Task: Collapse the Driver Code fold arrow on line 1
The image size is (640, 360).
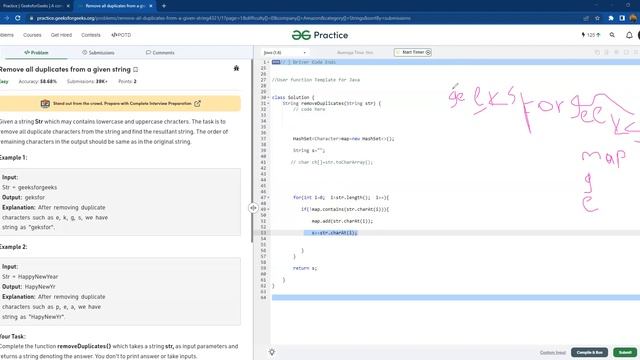Action: 268,62
